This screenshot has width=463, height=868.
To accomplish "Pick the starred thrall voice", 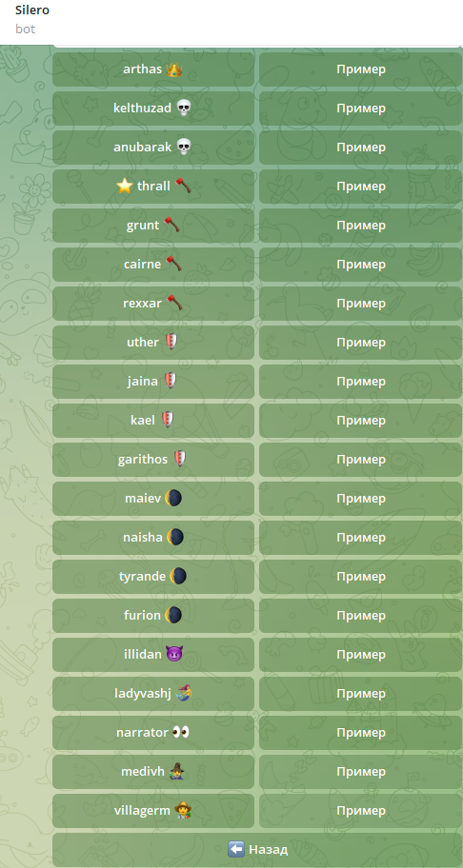I will pyautogui.click(x=153, y=187).
